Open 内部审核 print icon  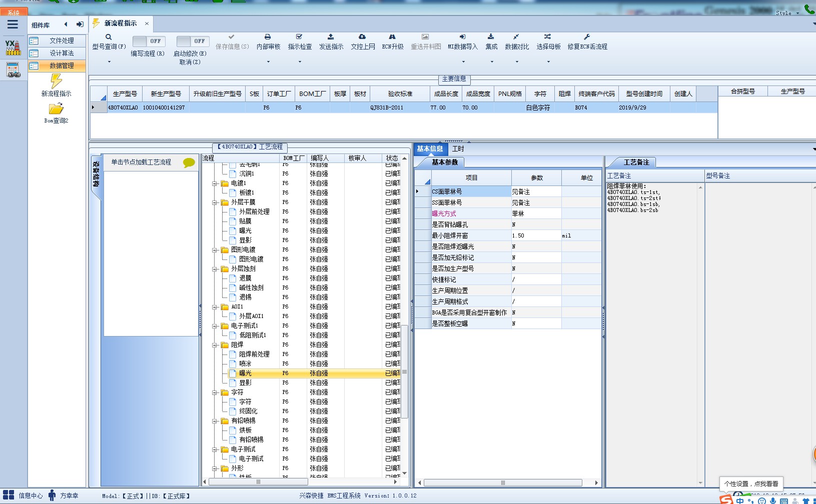click(x=268, y=37)
